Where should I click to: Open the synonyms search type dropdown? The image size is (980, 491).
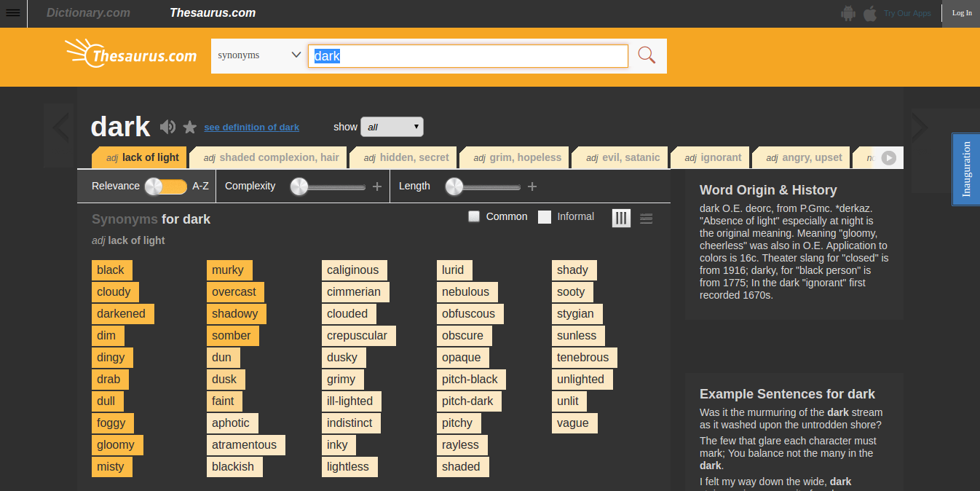click(x=258, y=54)
